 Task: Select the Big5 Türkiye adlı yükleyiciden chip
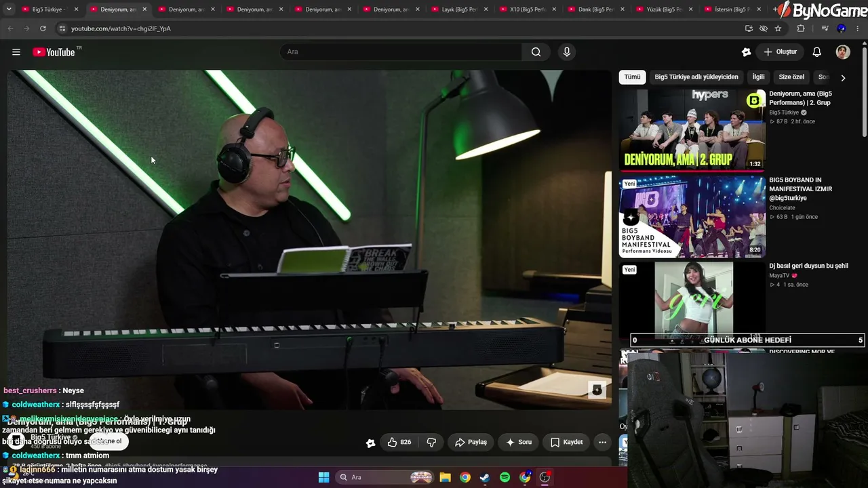click(x=696, y=77)
